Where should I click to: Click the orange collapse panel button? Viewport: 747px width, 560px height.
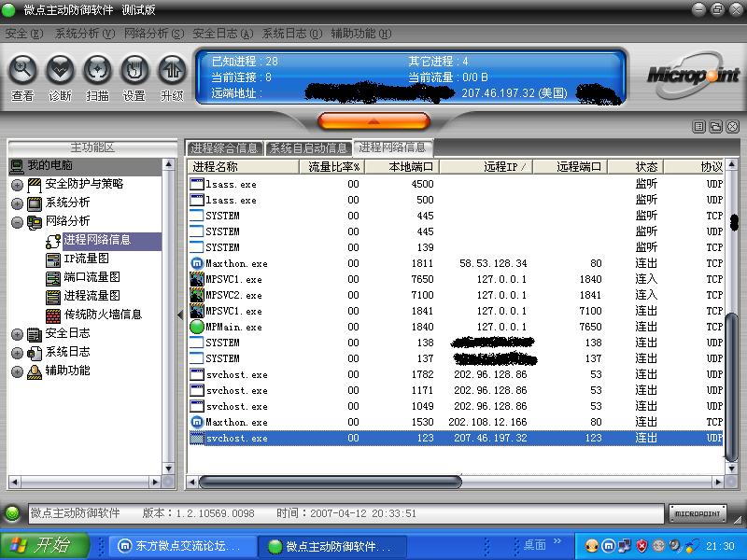coord(374,121)
